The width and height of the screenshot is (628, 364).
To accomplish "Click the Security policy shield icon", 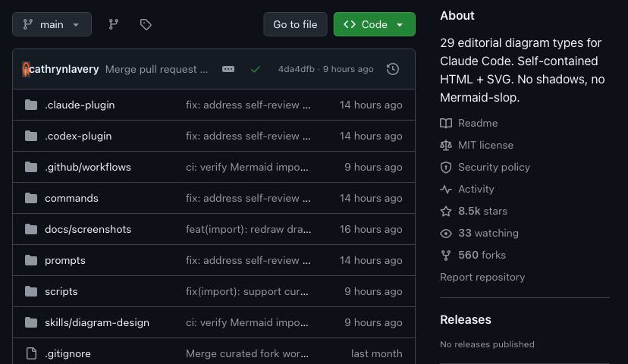I will [446, 168].
